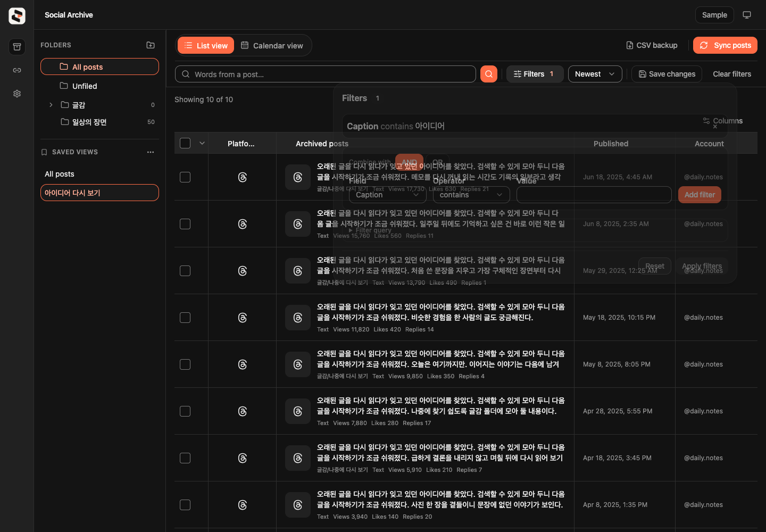Check the box for Apr 28 post
The height and width of the screenshot is (532, 766).
point(185,411)
